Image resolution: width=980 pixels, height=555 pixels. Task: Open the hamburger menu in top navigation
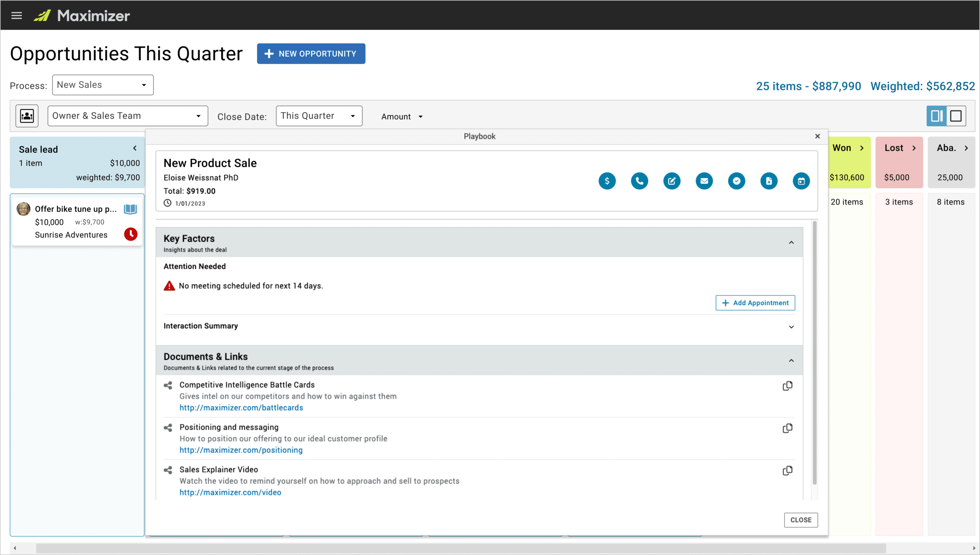18,15
